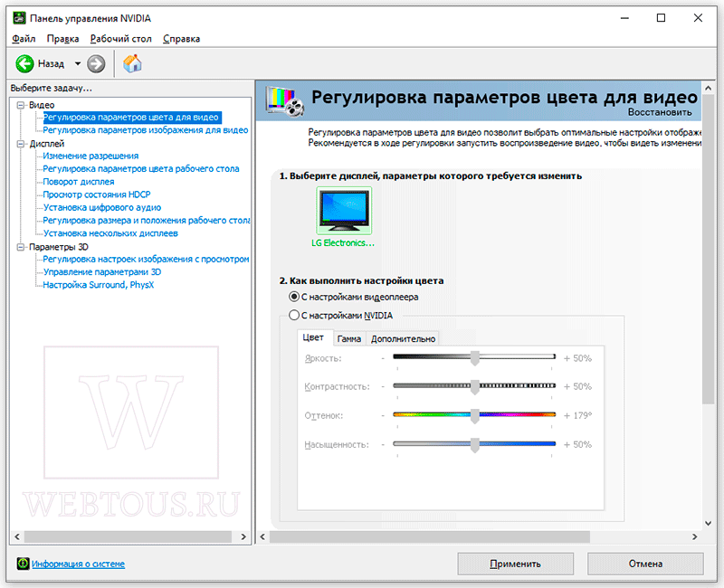Image resolution: width=724 pixels, height=588 pixels.
Task: Click the Назад button label
Action: point(51,63)
